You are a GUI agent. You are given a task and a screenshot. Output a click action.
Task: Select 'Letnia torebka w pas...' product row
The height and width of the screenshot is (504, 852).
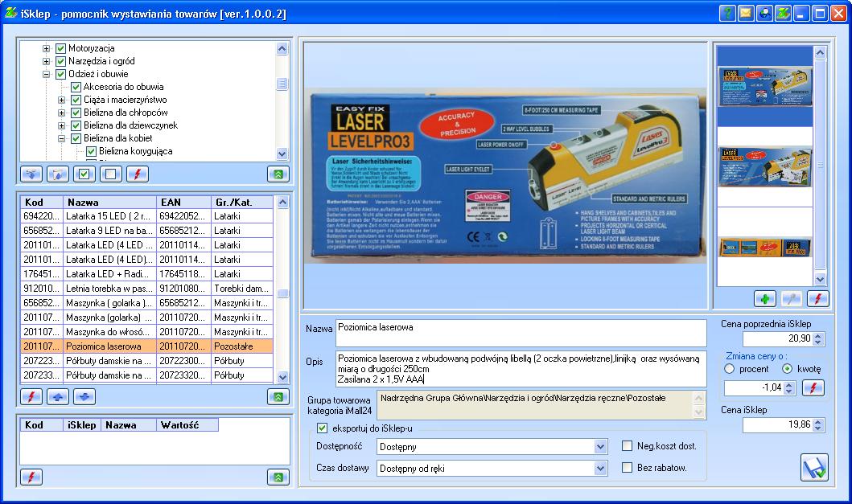pyautogui.click(x=109, y=288)
